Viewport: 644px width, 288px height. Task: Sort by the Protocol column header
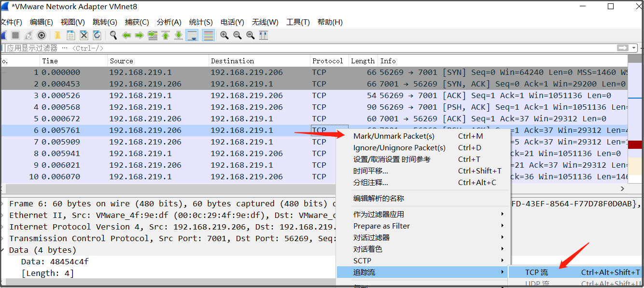tap(329, 61)
